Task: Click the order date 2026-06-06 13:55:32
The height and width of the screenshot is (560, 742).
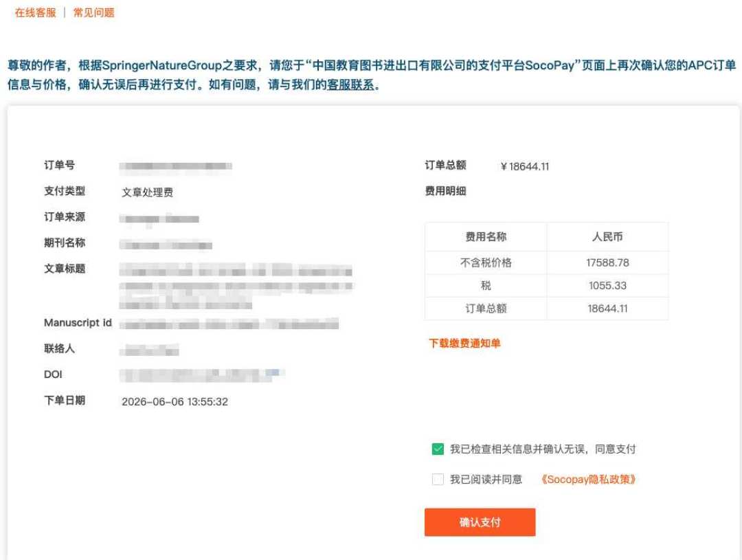Action: pos(175,402)
